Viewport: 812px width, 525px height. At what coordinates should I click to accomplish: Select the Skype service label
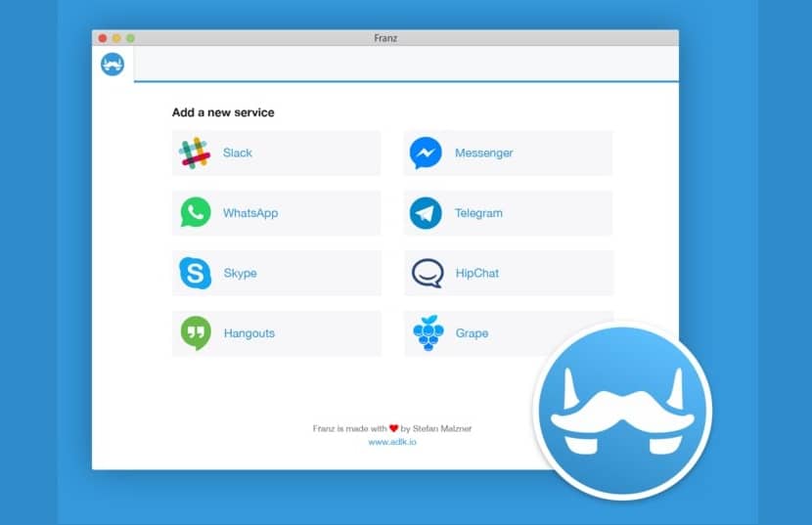coord(241,273)
